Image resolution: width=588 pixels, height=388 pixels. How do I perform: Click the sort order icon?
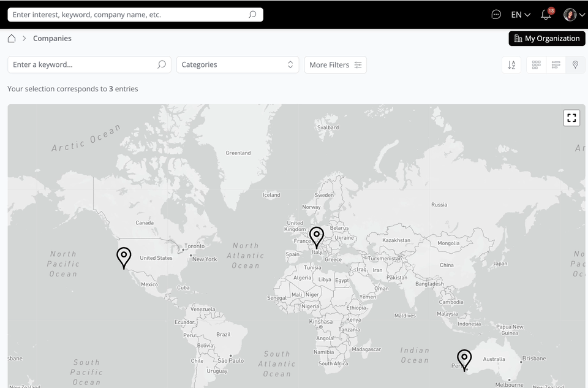511,65
